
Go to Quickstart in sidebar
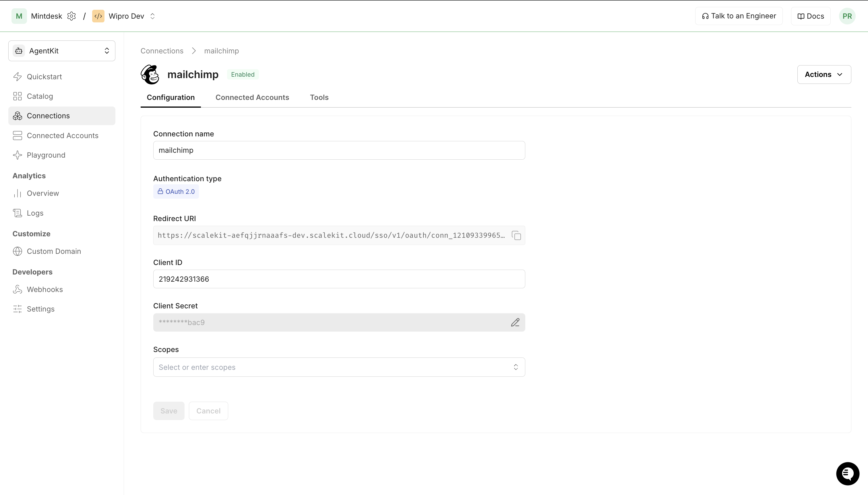pyautogui.click(x=62, y=76)
